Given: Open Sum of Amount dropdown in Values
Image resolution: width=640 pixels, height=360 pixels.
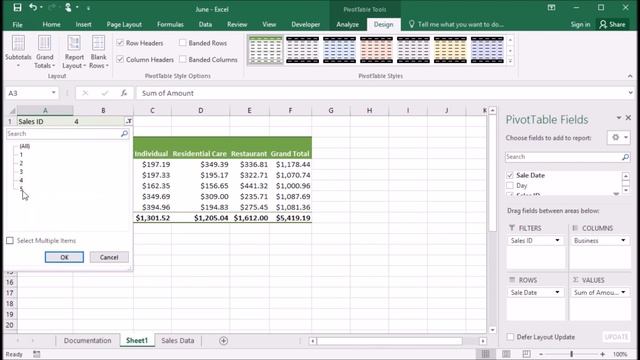Looking at the screenshot, I should pyautogui.click(x=623, y=292).
